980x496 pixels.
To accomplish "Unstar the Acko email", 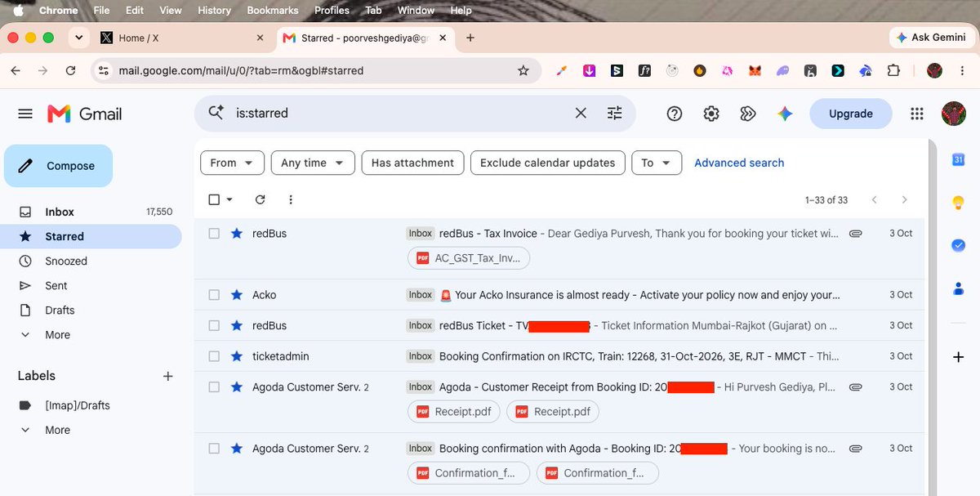I will tap(237, 295).
